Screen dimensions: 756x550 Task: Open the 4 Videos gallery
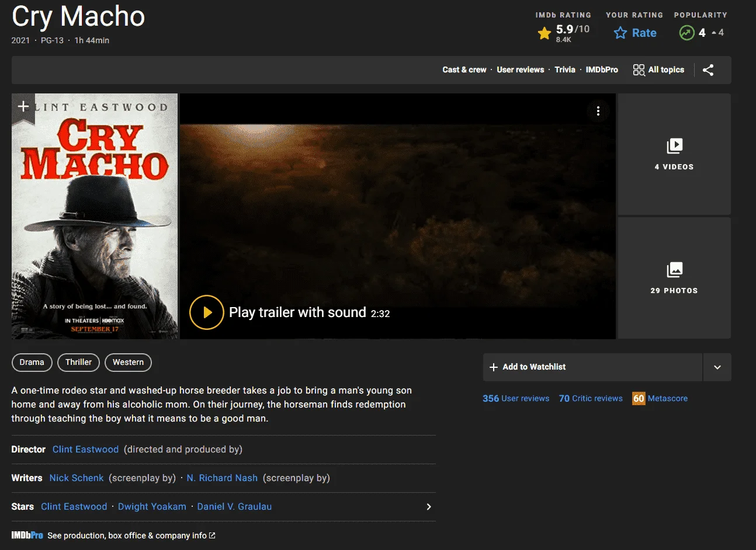pos(674,154)
